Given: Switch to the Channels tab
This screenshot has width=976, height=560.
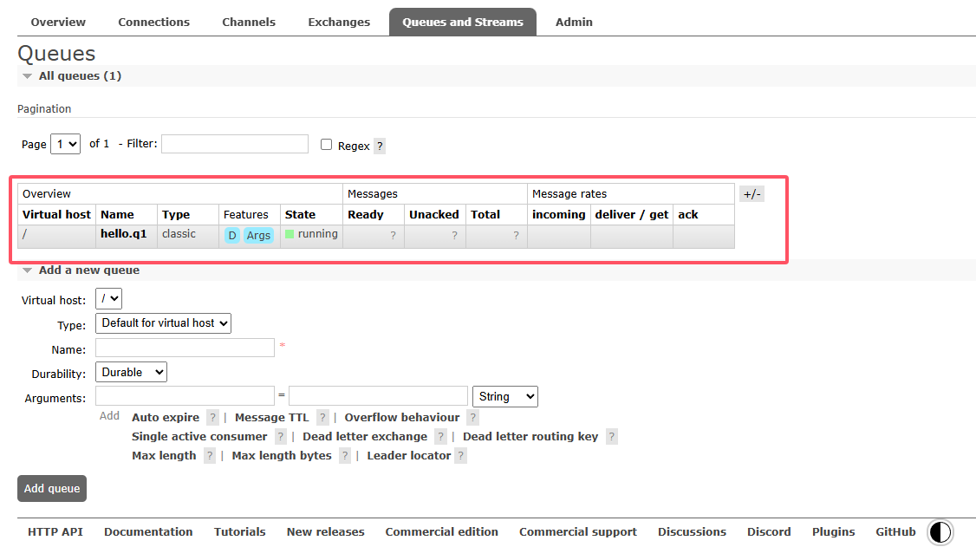Looking at the screenshot, I should [x=249, y=22].
